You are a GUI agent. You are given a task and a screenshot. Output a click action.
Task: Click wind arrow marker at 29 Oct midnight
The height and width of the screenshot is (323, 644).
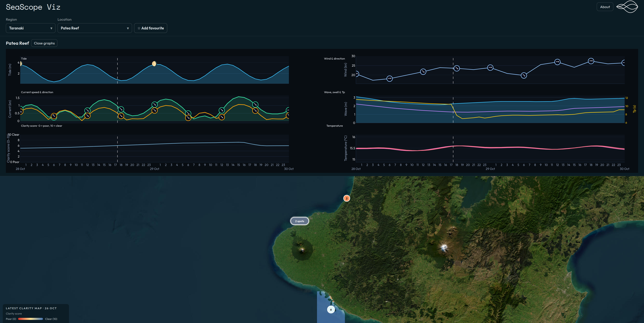490,68
